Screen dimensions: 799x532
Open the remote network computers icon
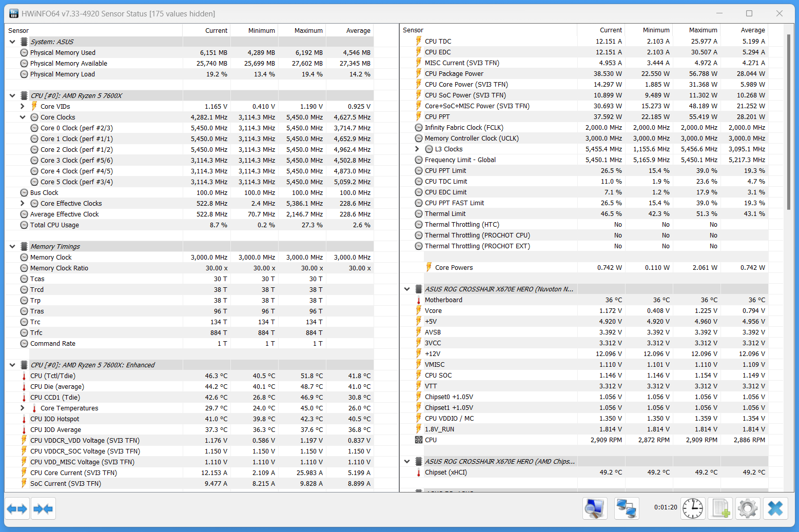pyautogui.click(x=627, y=509)
